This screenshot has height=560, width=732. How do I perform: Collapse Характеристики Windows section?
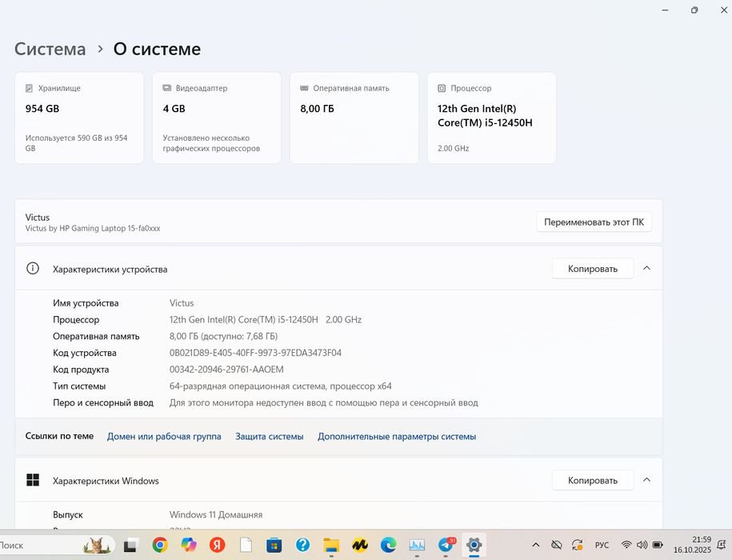pyautogui.click(x=646, y=480)
